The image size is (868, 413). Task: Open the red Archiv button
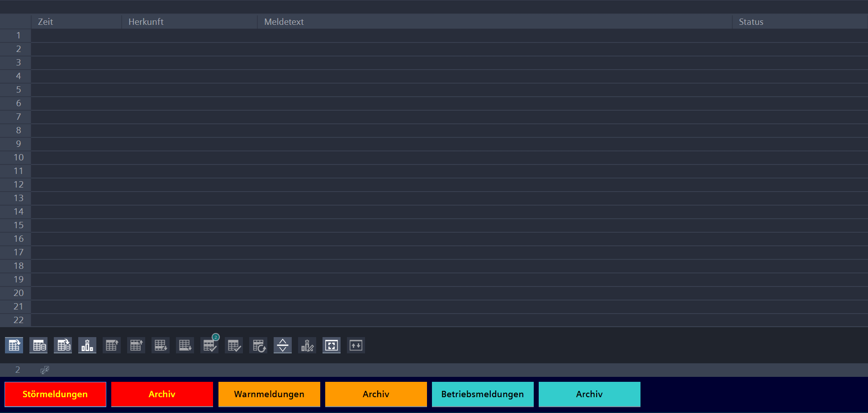point(162,394)
